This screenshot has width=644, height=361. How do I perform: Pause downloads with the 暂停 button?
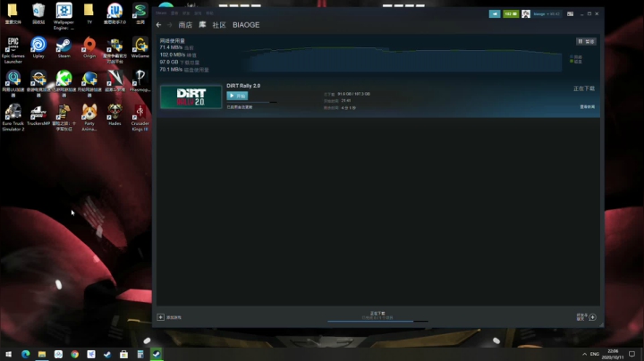coord(586,41)
